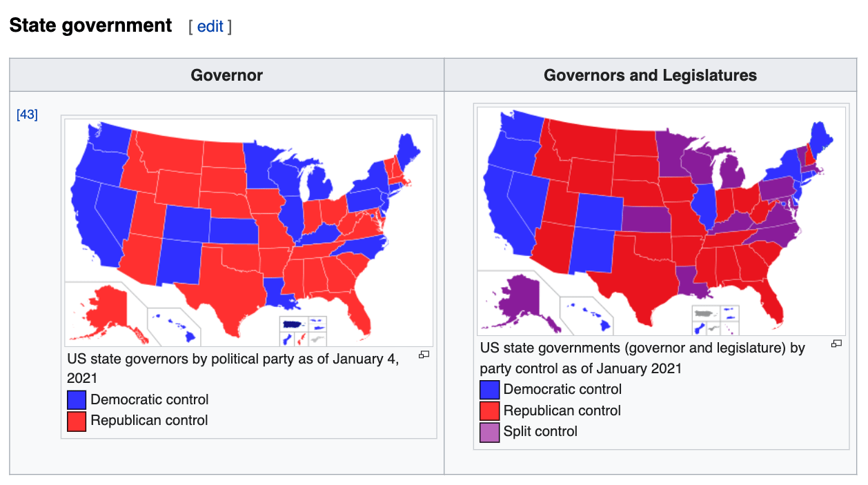This screenshot has width=868, height=485.
Task: Enlarge the governors map using magnify icon
Action: point(424,355)
